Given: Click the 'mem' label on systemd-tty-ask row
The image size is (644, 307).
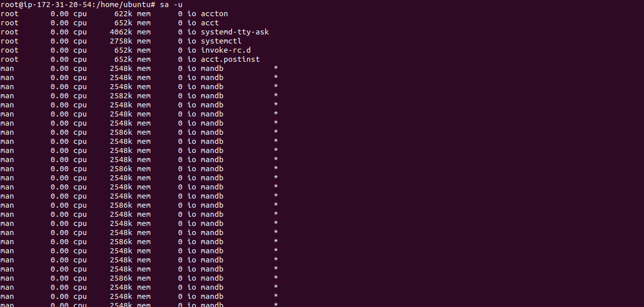Looking at the screenshot, I should click(144, 32).
